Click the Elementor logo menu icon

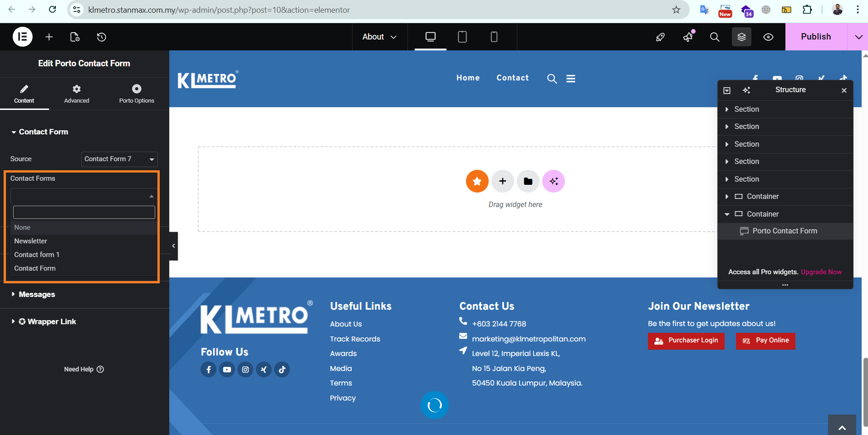(x=23, y=37)
